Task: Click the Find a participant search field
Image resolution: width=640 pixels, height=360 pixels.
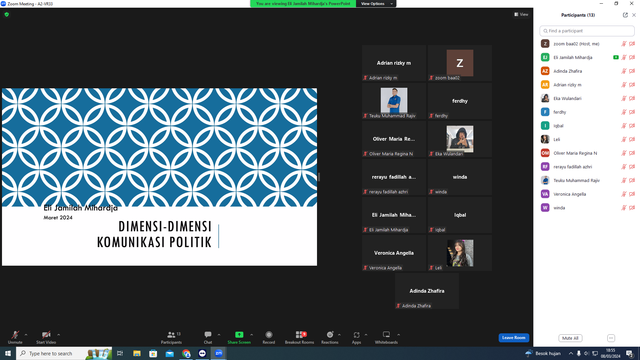Action: 587,31
